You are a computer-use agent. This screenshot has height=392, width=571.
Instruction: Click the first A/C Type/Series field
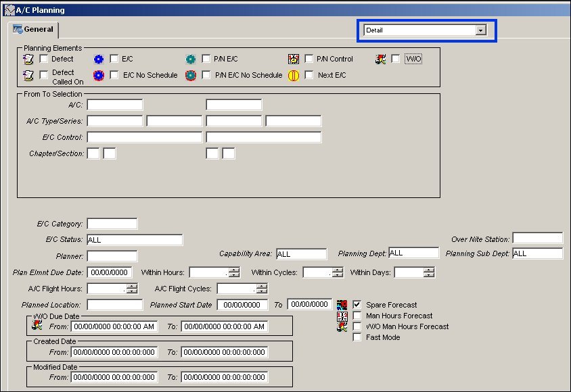[115, 121]
